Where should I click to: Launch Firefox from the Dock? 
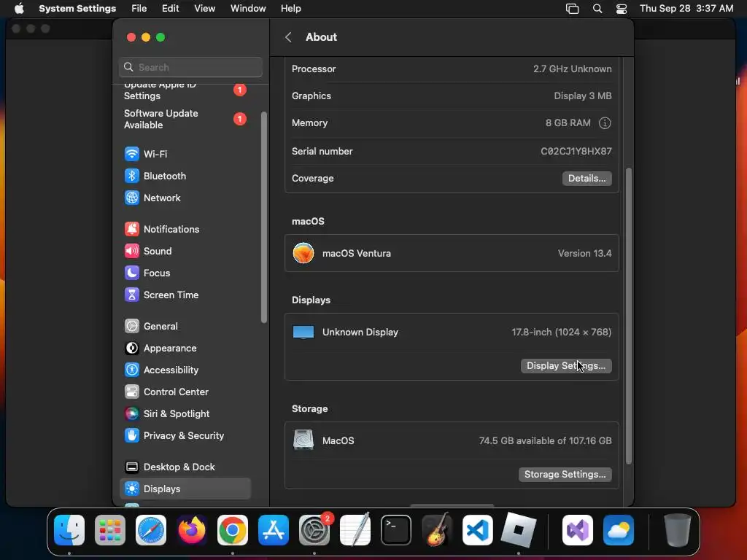pos(192,530)
